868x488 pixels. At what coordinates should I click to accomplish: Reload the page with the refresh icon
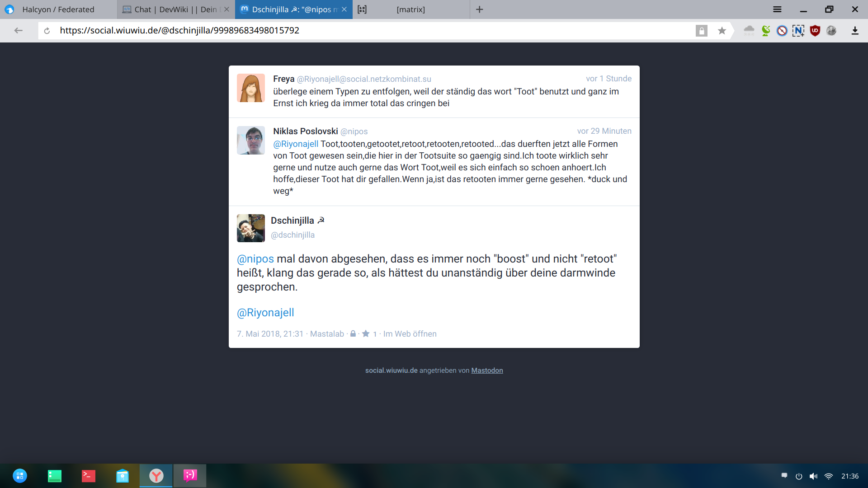point(47,31)
